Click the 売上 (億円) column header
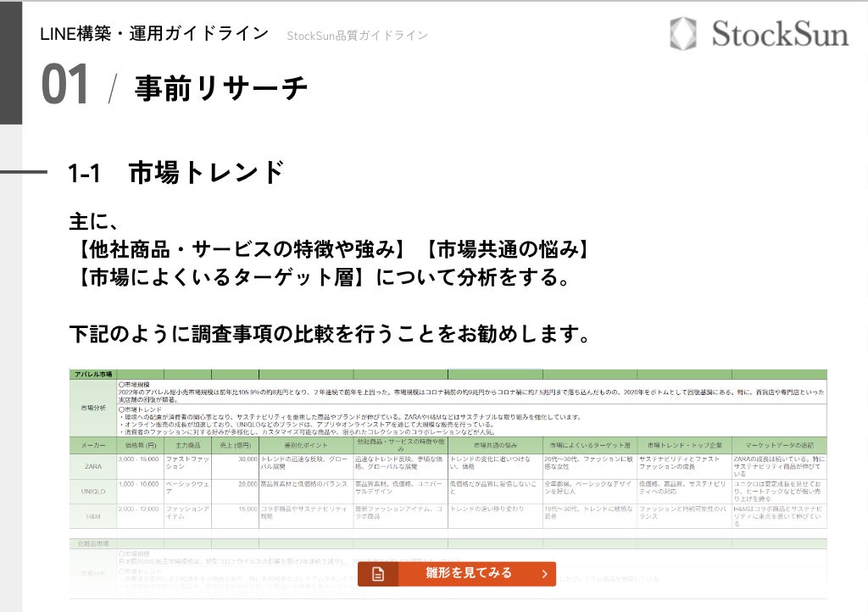 coord(236,445)
